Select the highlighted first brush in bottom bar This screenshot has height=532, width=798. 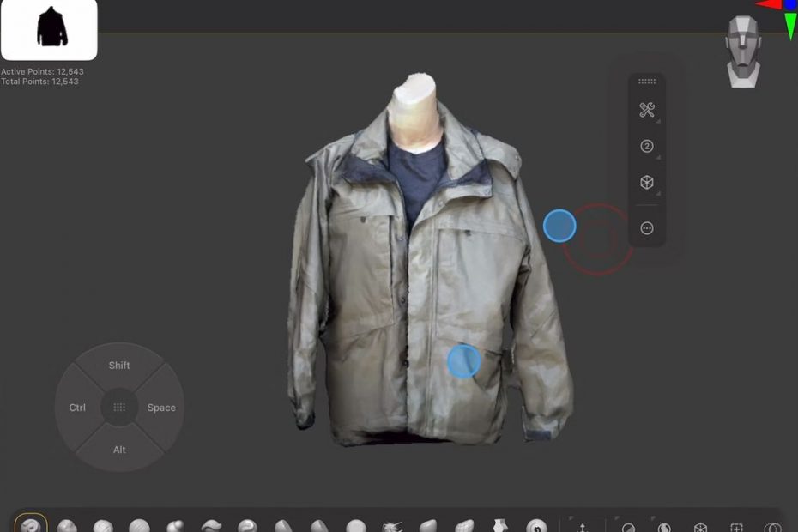pyautogui.click(x=31, y=525)
